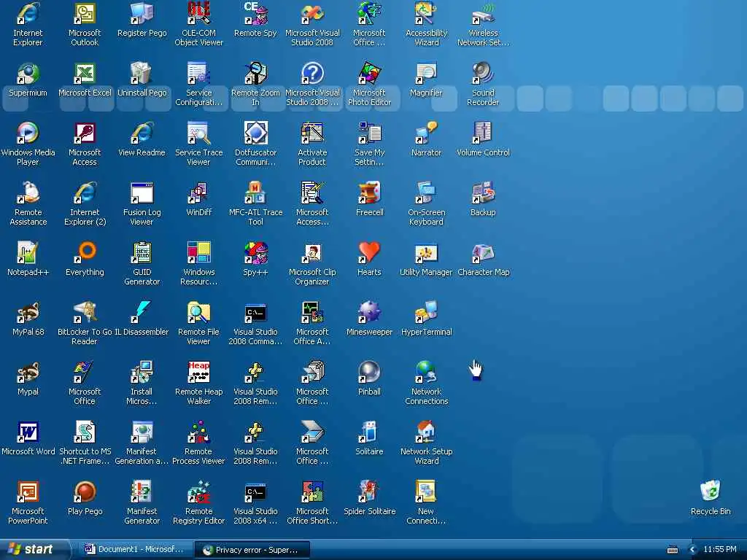Expand hidden system tray icons arrow
The image size is (747, 560).
pos(693,550)
